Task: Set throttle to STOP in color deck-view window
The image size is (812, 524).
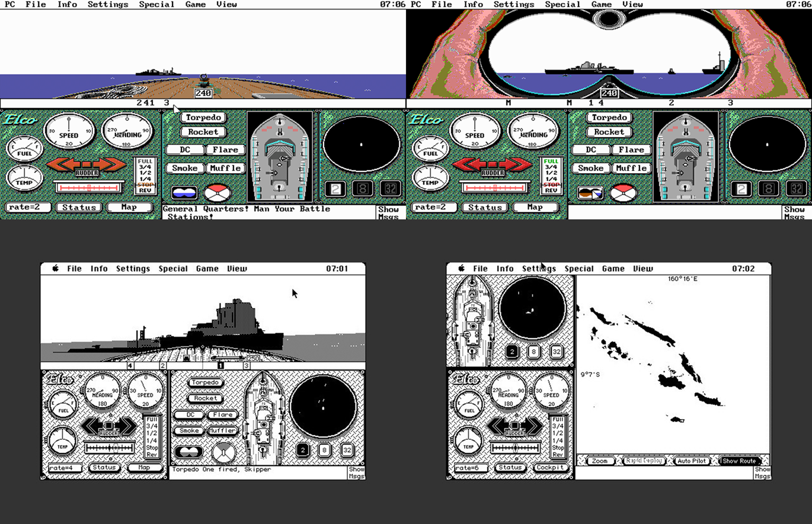Action: point(145,184)
